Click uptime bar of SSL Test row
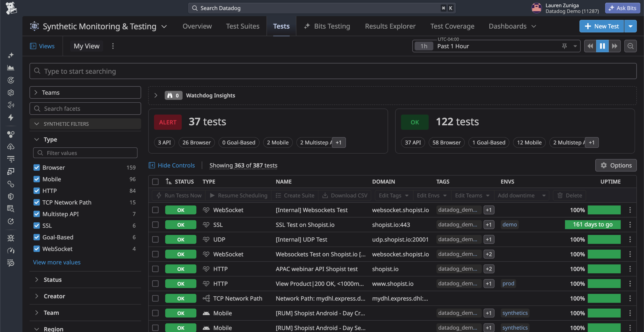This screenshot has height=332, width=644. point(592,225)
